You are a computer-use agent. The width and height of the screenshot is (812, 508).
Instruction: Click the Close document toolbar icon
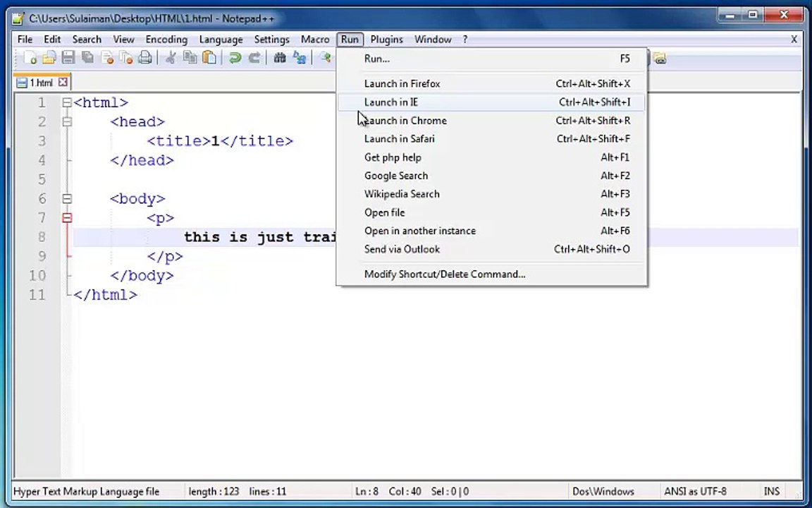(107, 58)
